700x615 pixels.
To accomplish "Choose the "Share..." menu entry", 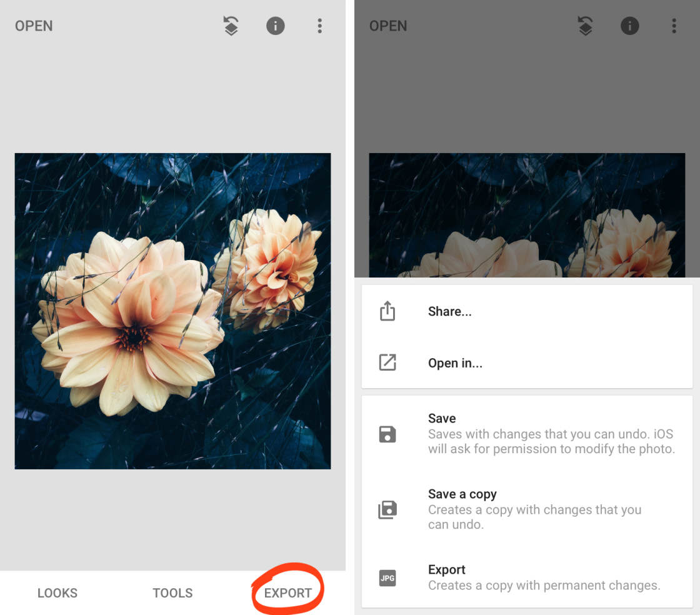I will [x=450, y=311].
